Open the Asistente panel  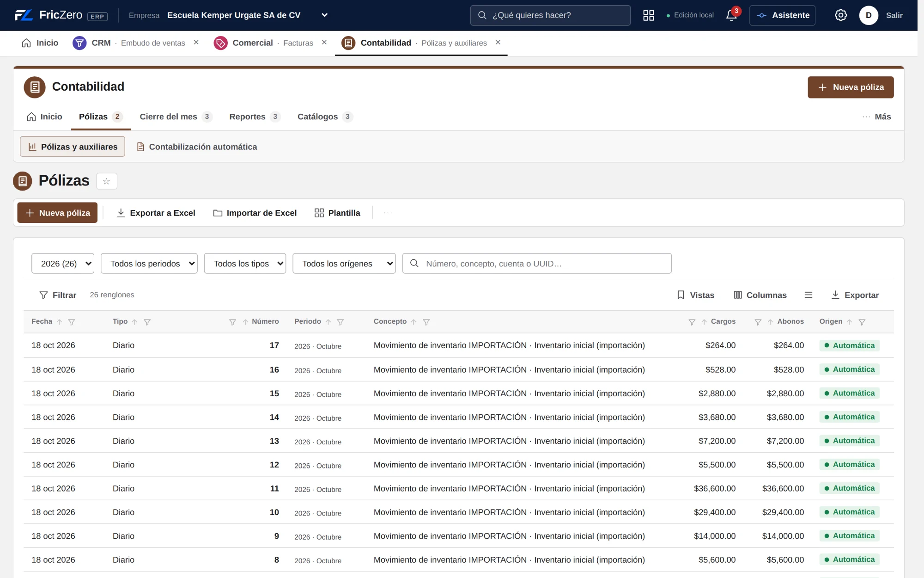coord(782,15)
